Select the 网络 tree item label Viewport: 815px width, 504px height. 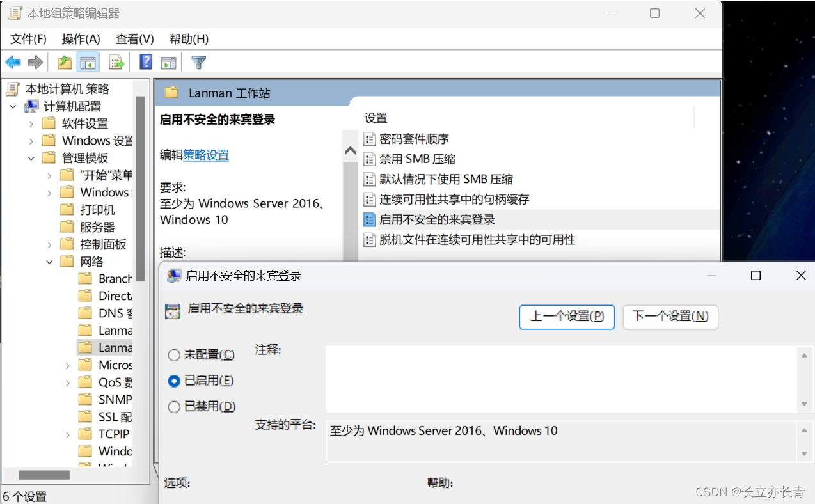tap(91, 262)
